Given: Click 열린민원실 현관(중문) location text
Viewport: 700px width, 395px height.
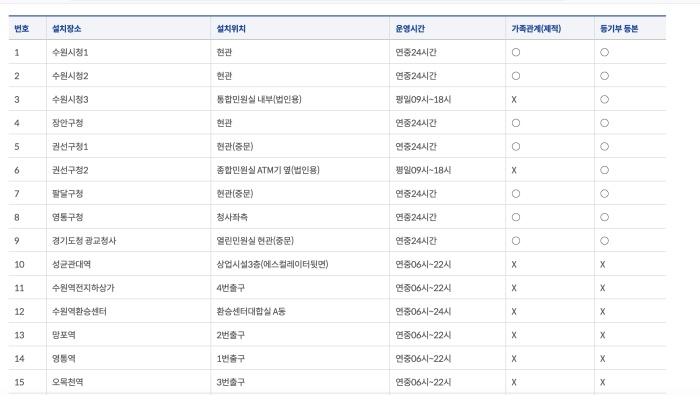Looking at the screenshot, I should coord(255,241).
